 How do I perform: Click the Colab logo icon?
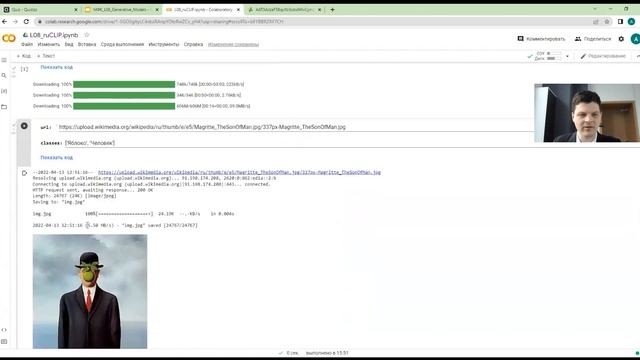(x=9, y=38)
